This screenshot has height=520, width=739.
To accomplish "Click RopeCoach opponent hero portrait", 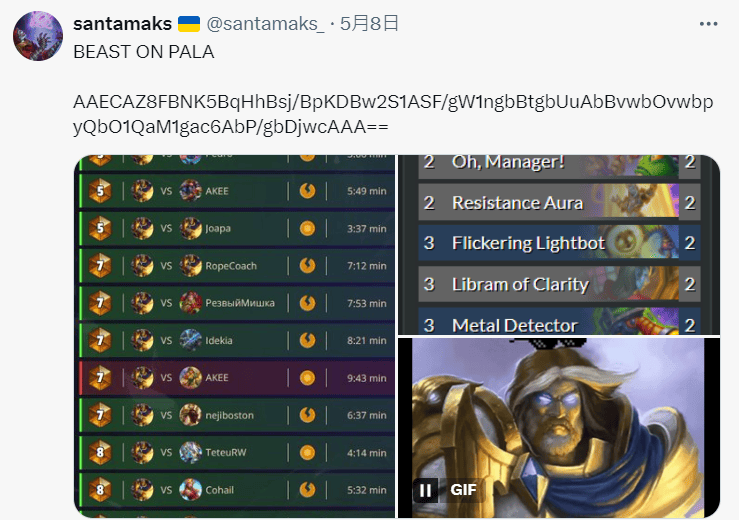I will click(191, 265).
